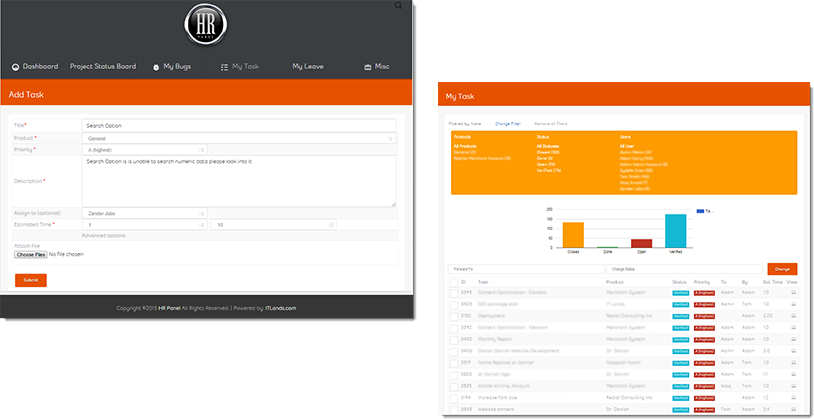Click the view icon for task 3430
This screenshot has height=419, width=814.
793,339
